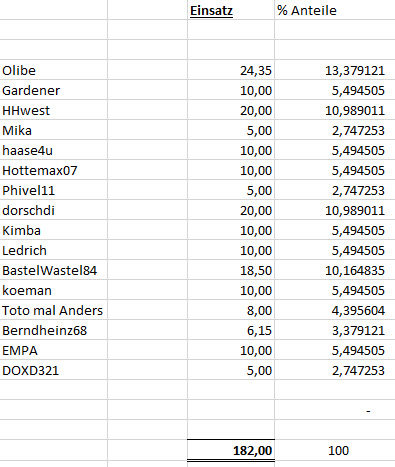
Task: Click HHwest's 20,00 Einsatz value
Action: click(231, 110)
